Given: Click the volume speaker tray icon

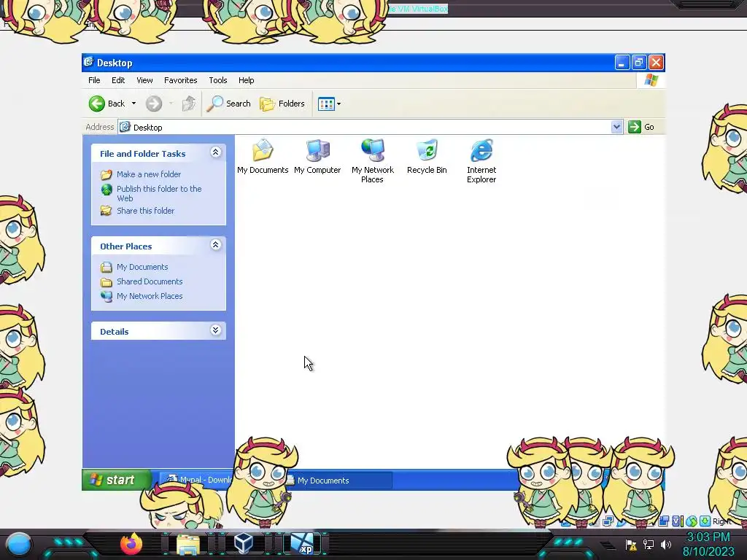Looking at the screenshot, I should pyautogui.click(x=666, y=544).
